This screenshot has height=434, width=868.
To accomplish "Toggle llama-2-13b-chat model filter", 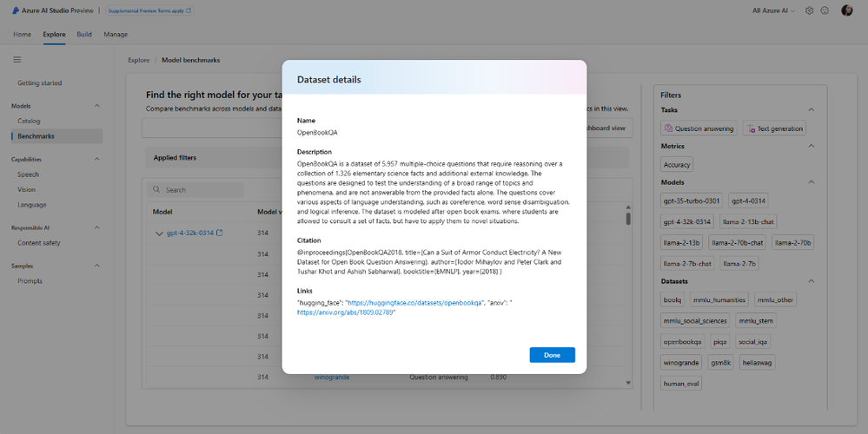I will pyautogui.click(x=748, y=221).
